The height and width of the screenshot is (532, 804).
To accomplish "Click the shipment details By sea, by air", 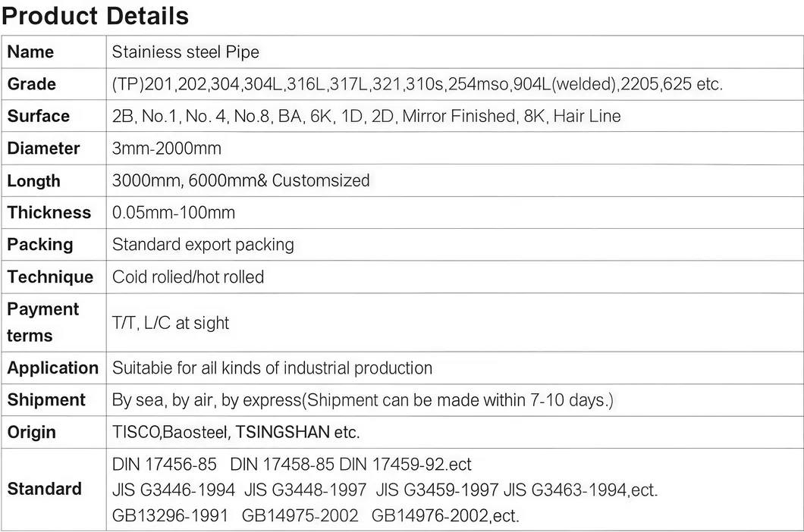I will click(363, 400).
